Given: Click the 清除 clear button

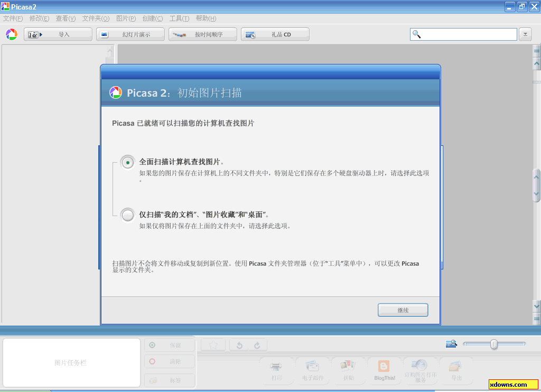Looking at the screenshot, I should click(170, 361).
